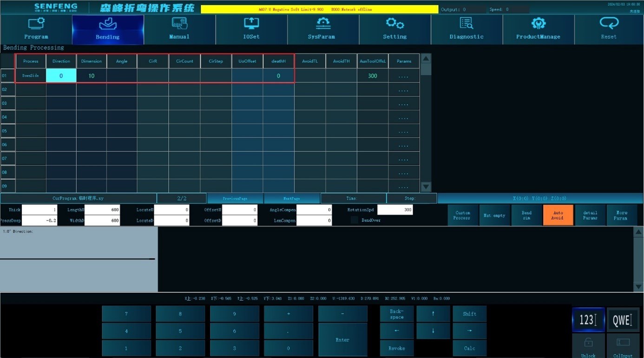The image size is (644, 358).
Task: Select Dimension cell showing 10
Action: click(x=92, y=76)
